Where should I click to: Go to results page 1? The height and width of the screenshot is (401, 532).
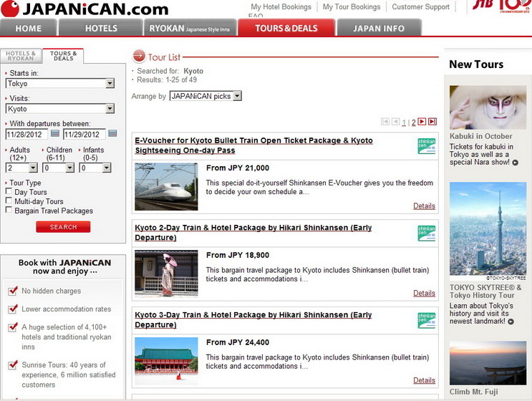pyautogui.click(x=404, y=122)
